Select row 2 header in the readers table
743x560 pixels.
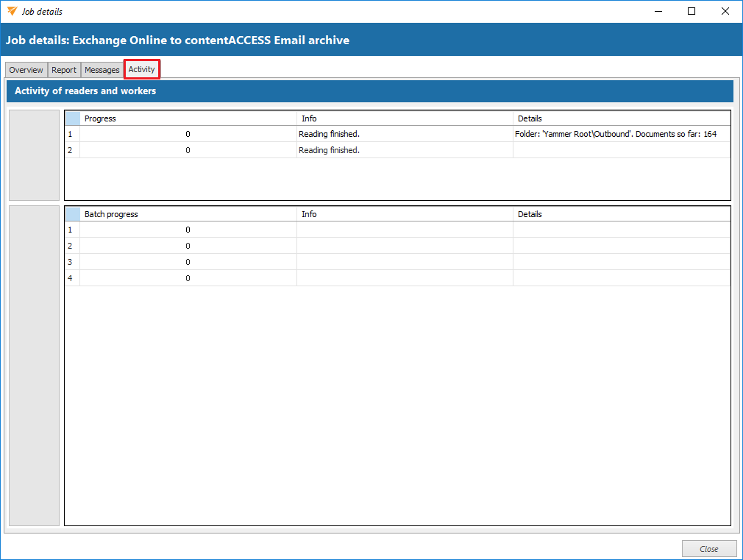(x=71, y=150)
